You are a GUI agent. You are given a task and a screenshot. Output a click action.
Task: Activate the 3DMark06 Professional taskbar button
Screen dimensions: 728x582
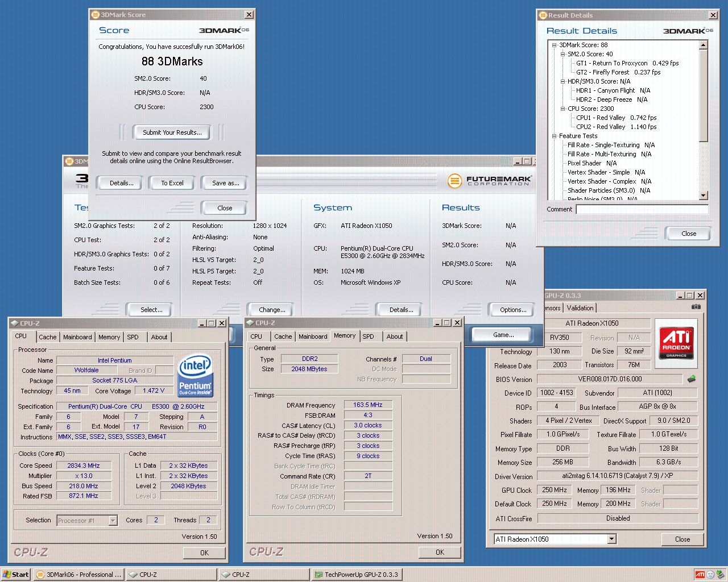pyautogui.click(x=78, y=574)
